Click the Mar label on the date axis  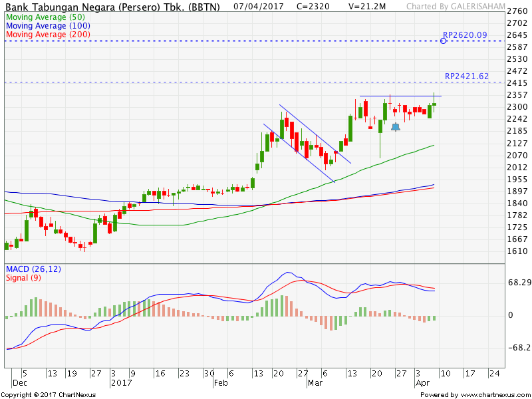pyautogui.click(x=314, y=383)
